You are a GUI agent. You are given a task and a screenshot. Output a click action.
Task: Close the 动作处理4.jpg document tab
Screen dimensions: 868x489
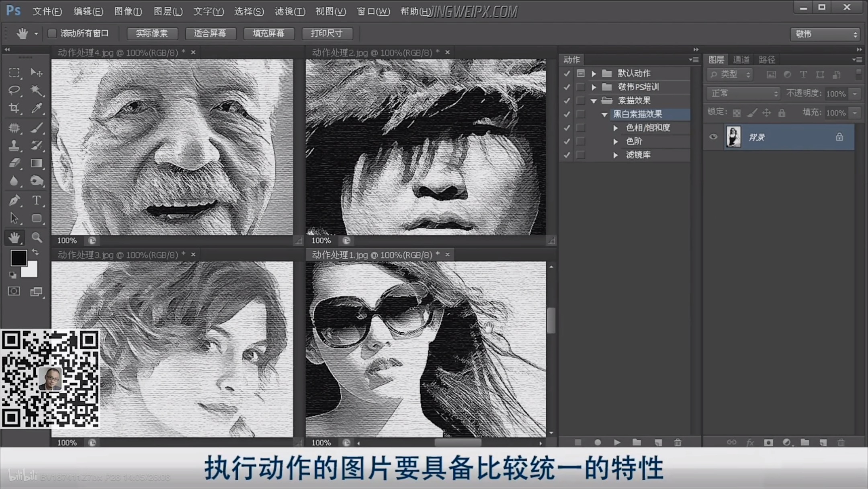(193, 52)
